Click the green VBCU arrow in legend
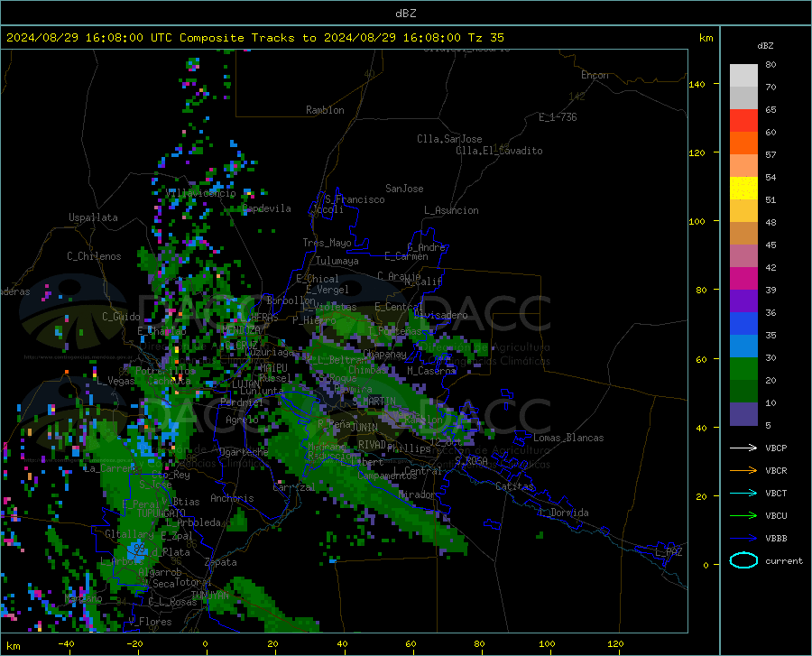Screen dimensions: 812x656 tap(743, 515)
